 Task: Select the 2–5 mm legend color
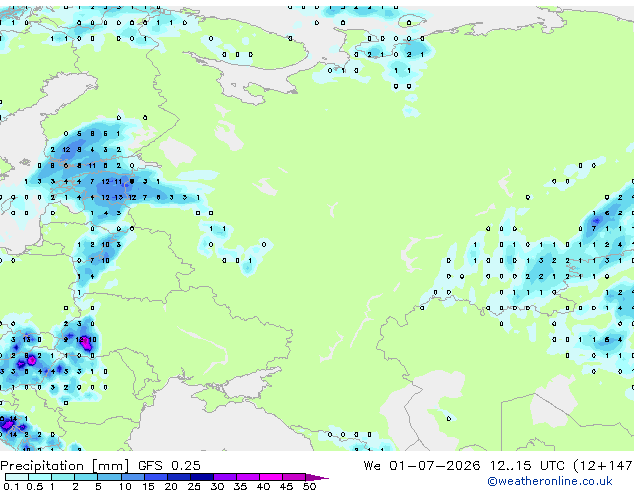86,477
